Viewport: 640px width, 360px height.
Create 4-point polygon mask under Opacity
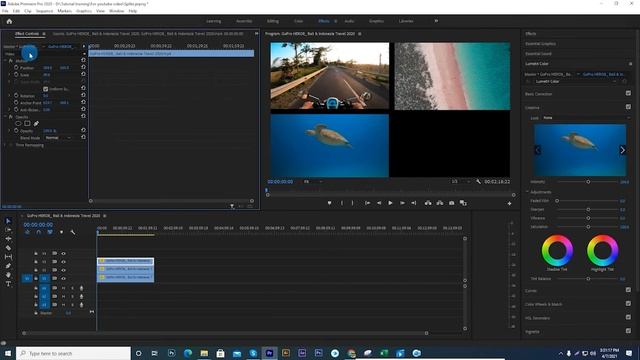coord(27,123)
